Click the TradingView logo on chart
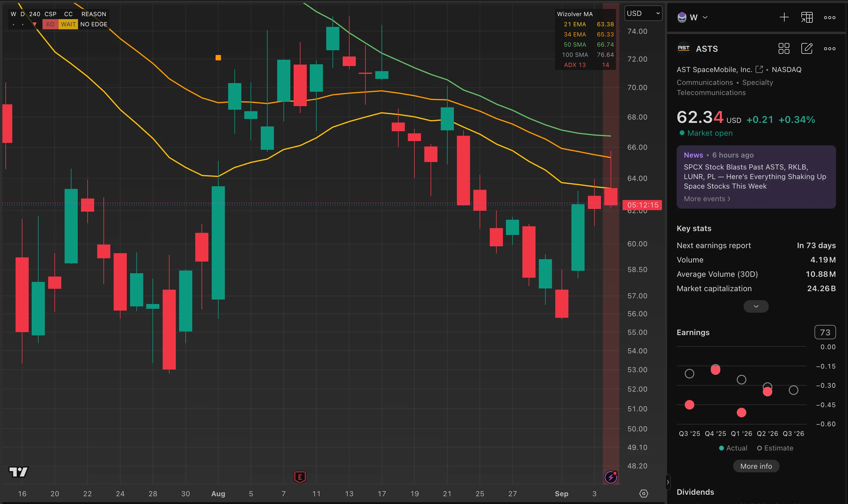Image resolution: width=848 pixels, height=504 pixels. pos(18,472)
